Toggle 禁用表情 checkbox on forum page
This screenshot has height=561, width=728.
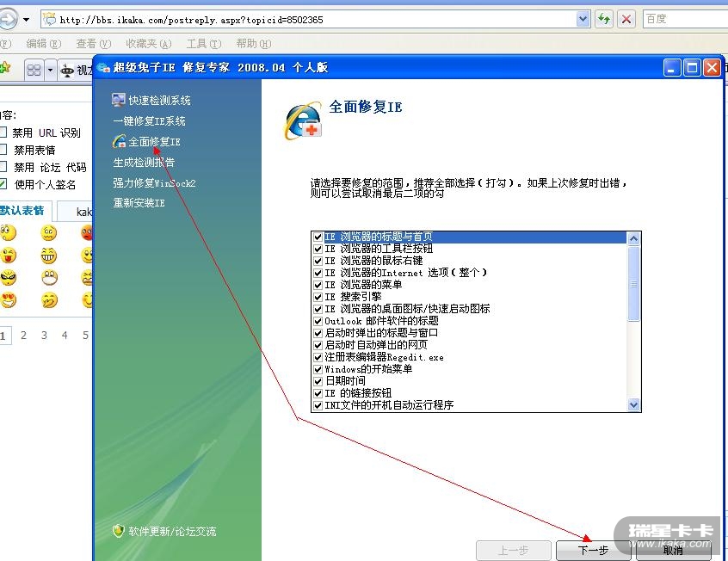tap(3, 150)
